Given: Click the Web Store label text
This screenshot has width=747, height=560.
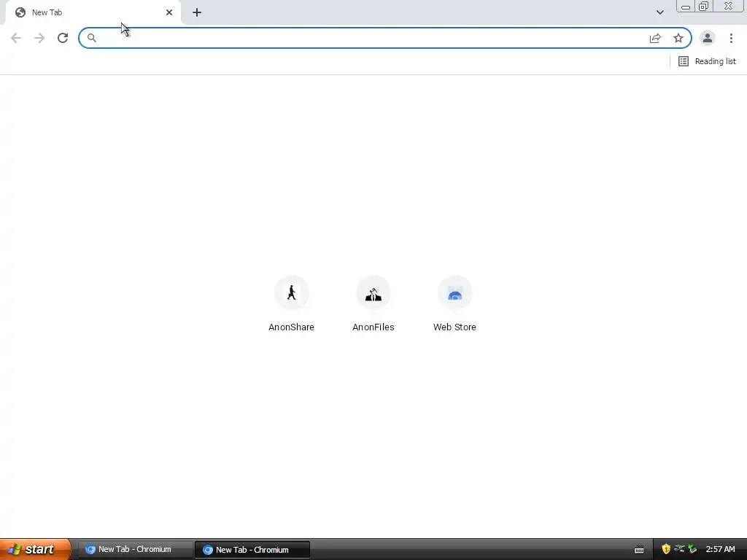Looking at the screenshot, I should [x=455, y=327].
